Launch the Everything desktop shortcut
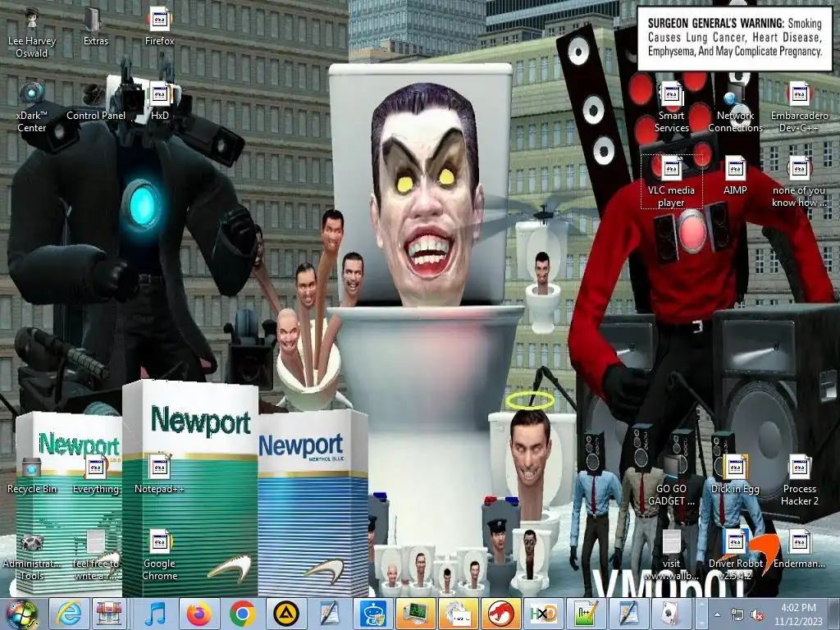This screenshot has height=630, width=840. (95, 475)
